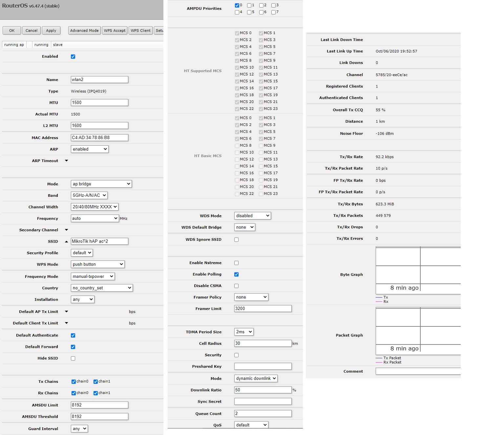Disable Tx Chains chain1 checkbox
This screenshot has height=435, width=504.
click(95, 382)
